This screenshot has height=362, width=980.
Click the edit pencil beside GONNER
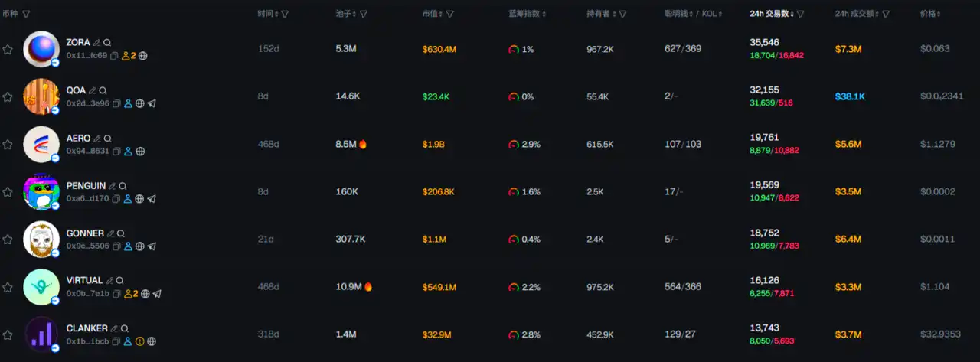point(110,233)
